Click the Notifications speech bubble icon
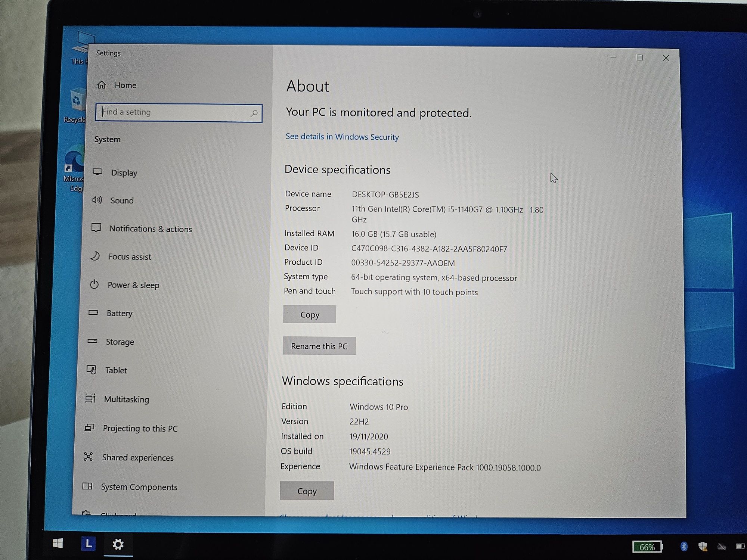Viewport: 747px width, 560px height. tap(96, 228)
